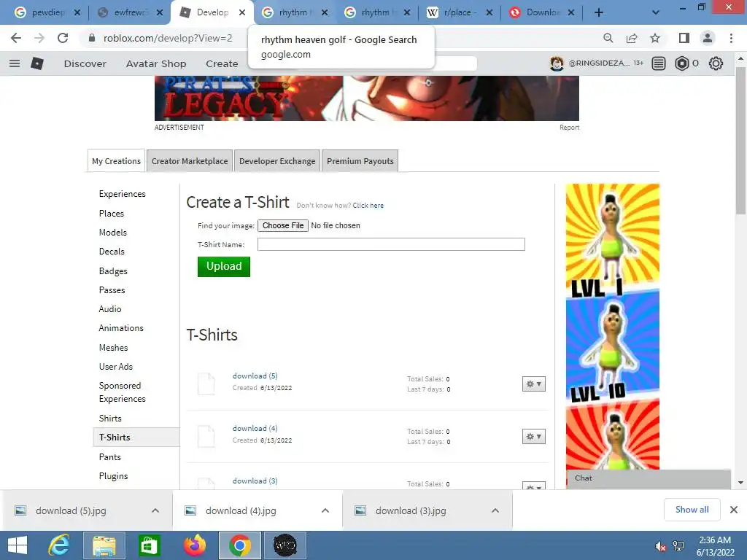
Task: Launch Internet Explorer from taskbar
Action: [x=59, y=545]
